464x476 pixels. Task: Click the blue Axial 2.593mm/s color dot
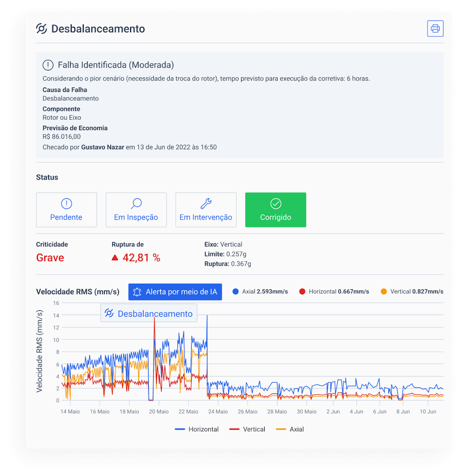(x=235, y=292)
